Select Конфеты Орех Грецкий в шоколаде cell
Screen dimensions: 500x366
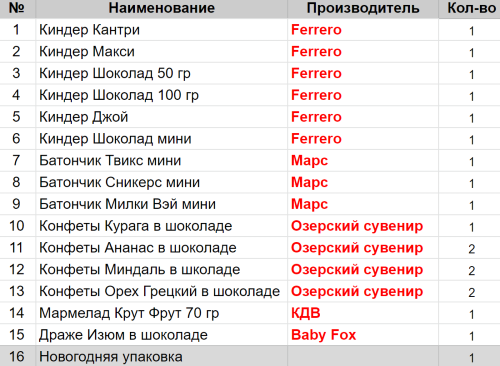pyautogui.click(x=161, y=291)
